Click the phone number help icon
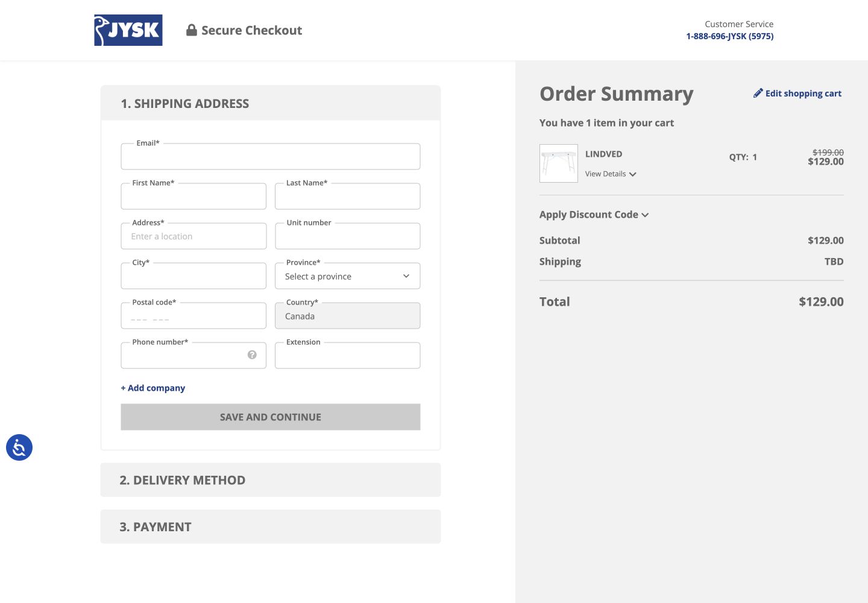Image resolution: width=868 pixels, height=603 pixels. 252,355
